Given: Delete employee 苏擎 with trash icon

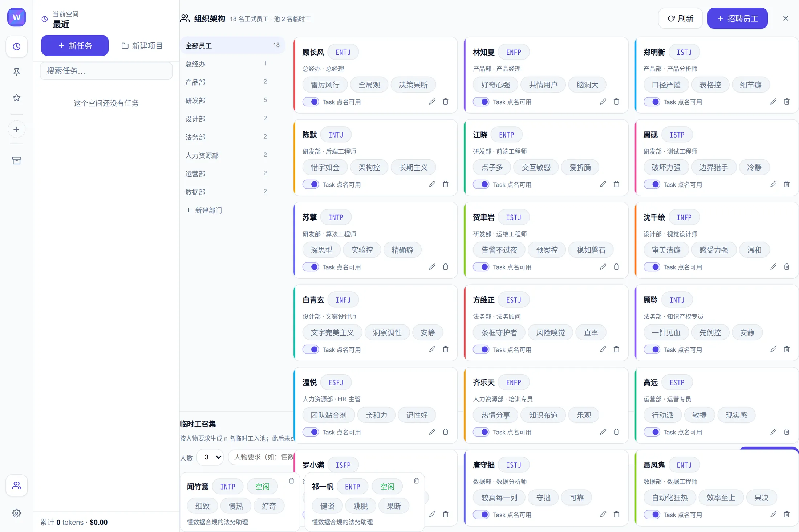Looking at the screenshot, I should [446, 267].
